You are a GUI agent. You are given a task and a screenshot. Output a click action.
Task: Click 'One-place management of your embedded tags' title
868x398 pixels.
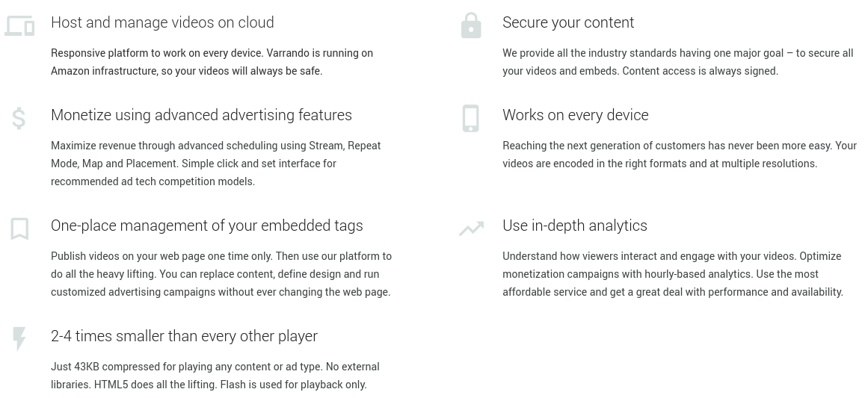tap(206, 226)
